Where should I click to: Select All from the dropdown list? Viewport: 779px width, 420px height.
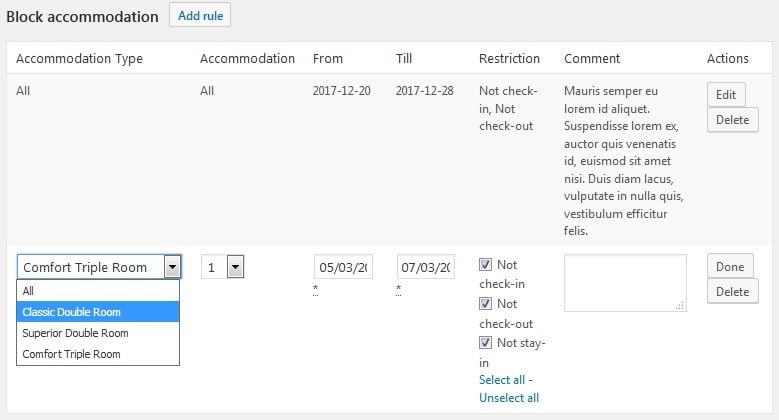[28, 291]
